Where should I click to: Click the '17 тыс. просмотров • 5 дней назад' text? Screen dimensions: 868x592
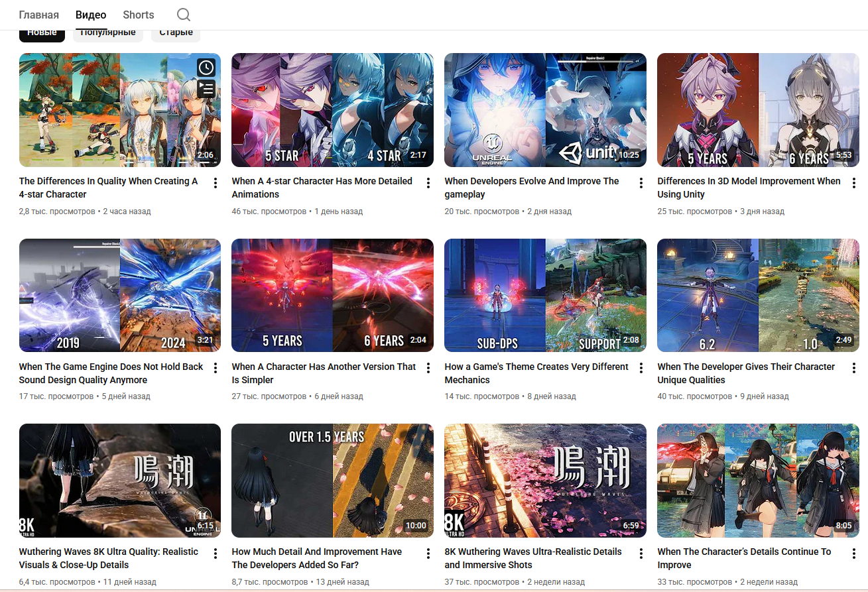point(85,396)
